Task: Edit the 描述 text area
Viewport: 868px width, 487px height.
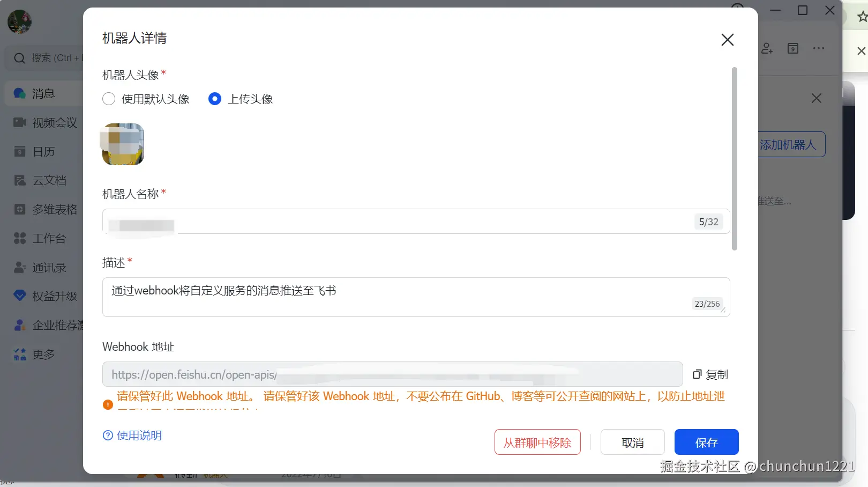Action: [x=416, y=297]
